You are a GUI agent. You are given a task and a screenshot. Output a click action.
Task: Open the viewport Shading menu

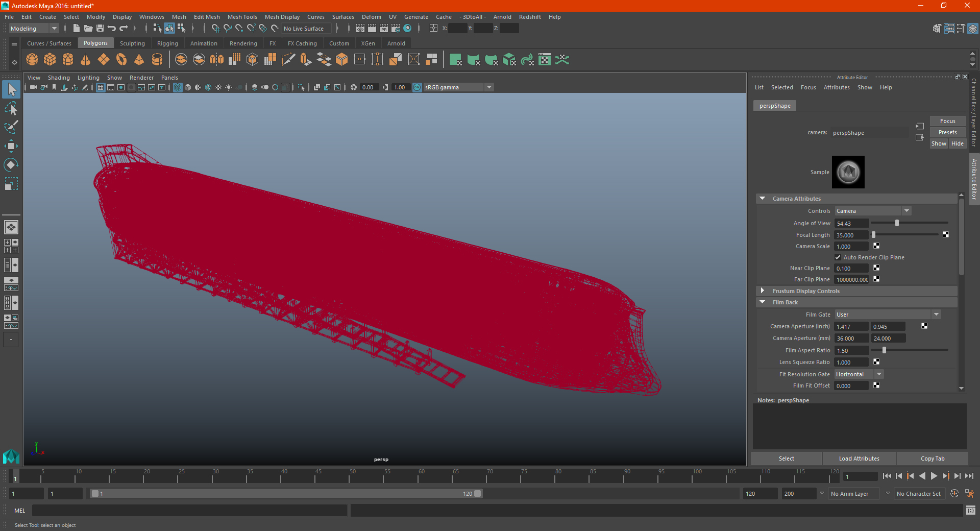coord(59,78)
